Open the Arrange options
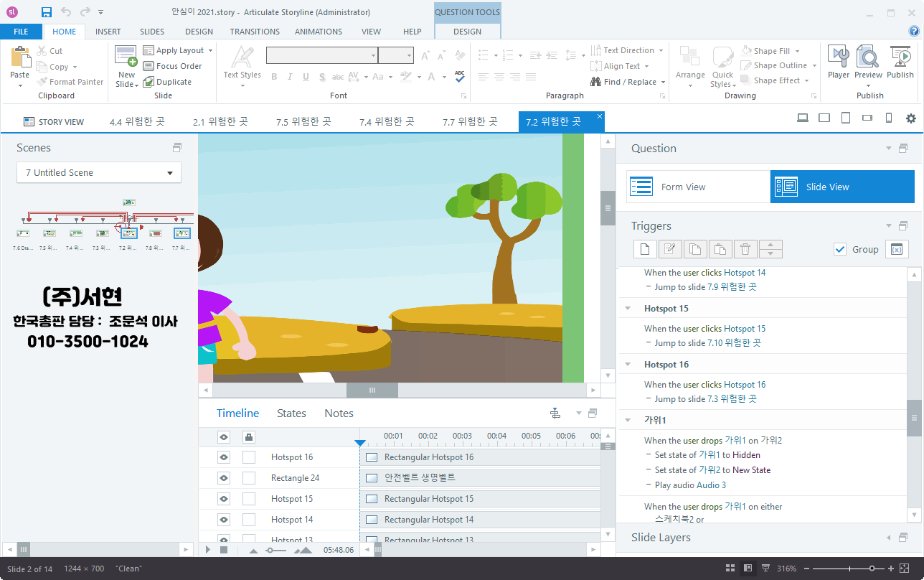The height and width of the screenshot is (580, 924). pos(690,67)
